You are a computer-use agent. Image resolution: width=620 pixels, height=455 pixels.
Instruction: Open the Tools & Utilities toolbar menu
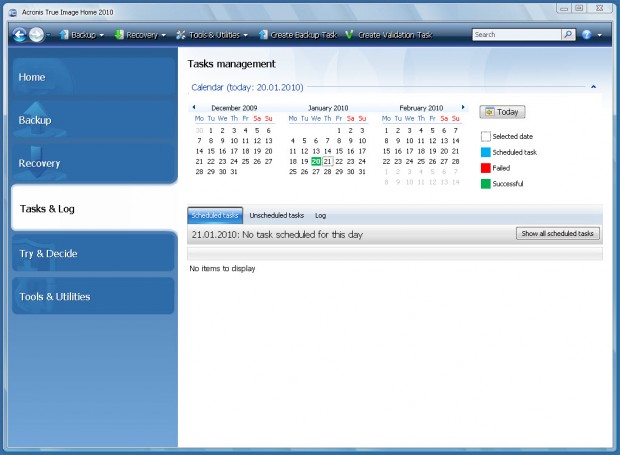point(212,35)
